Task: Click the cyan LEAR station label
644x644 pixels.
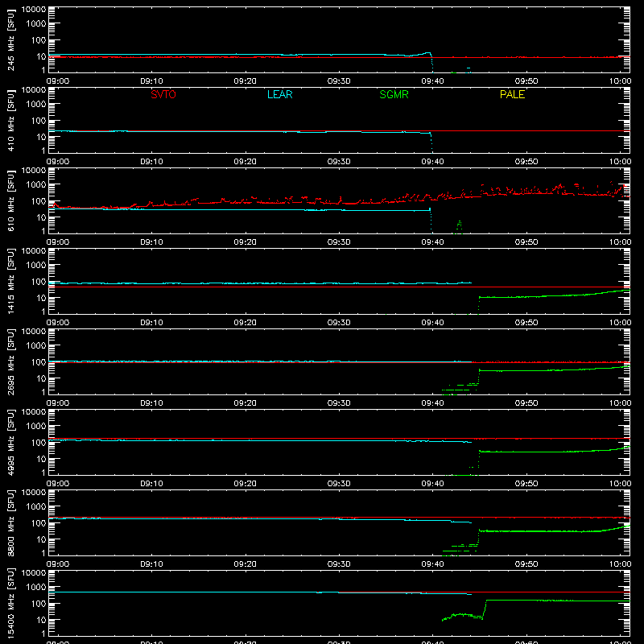Action: [279, 94]
